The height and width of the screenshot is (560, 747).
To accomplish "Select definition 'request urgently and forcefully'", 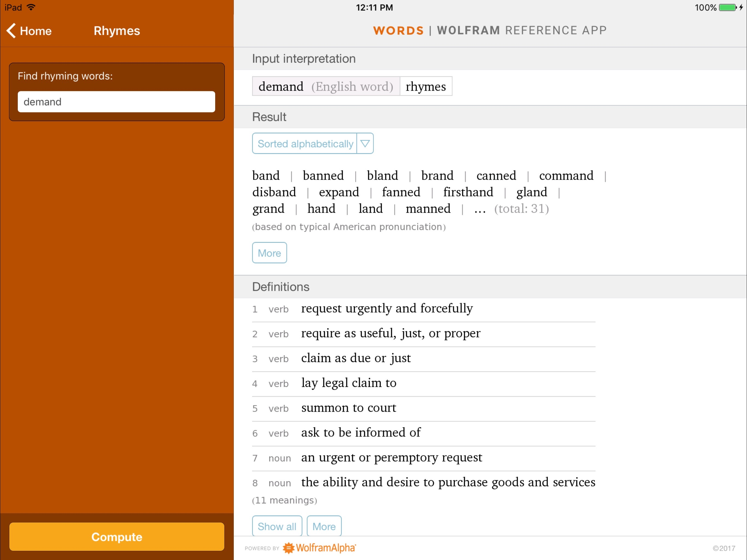I will pos(386,309).
